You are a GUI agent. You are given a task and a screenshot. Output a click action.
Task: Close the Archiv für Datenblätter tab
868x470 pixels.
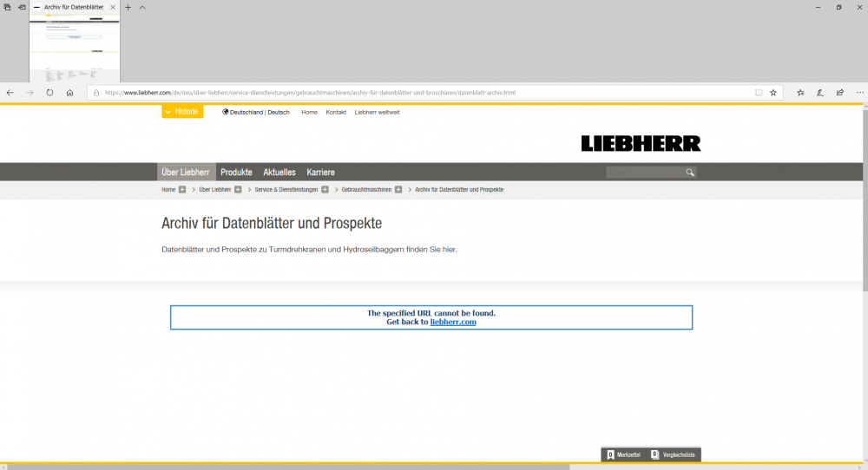(x=112, y=7)
